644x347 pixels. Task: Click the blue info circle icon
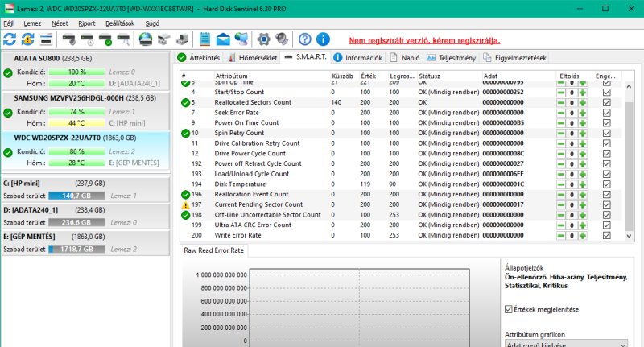[x=324, y=39]
